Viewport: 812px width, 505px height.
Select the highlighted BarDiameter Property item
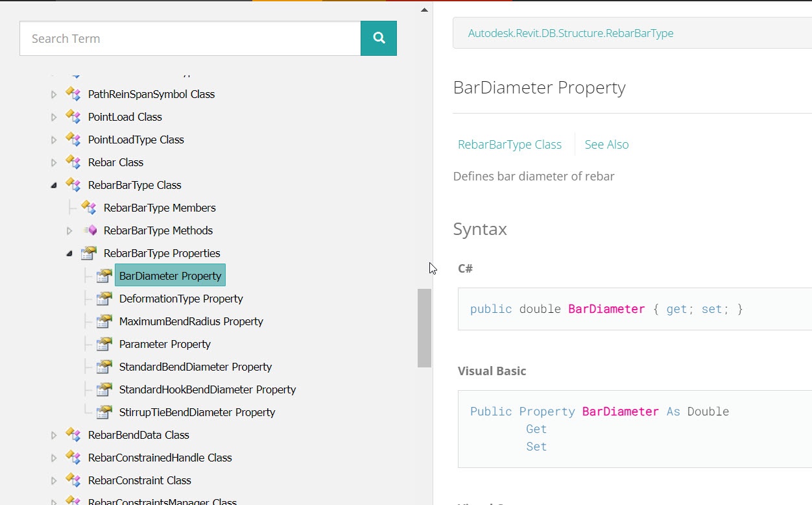pyautogui.click(x=170, y=275)
